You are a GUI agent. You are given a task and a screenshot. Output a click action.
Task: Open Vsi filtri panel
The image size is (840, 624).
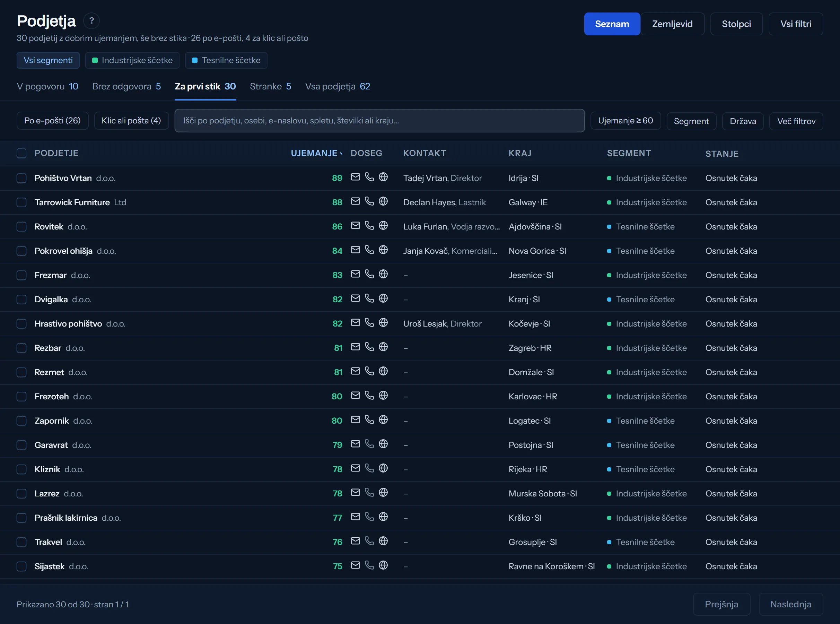pyautogui.click(x=795, y=24)
